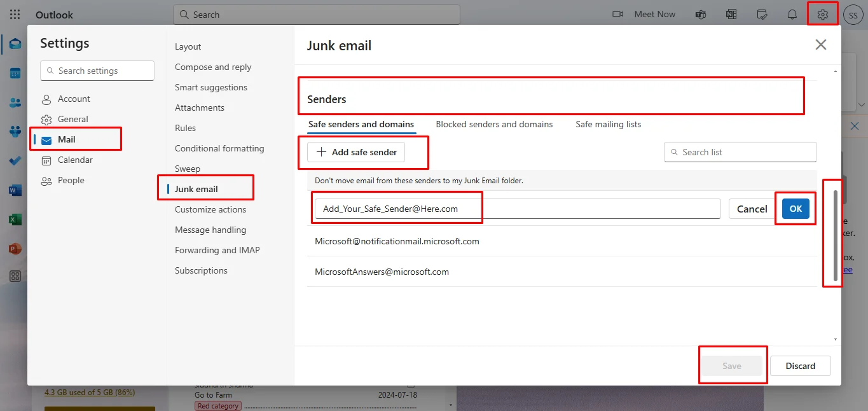
Task: Open Calendar in the left app rail
Action: pyautogui.click(x=15, y=73)
